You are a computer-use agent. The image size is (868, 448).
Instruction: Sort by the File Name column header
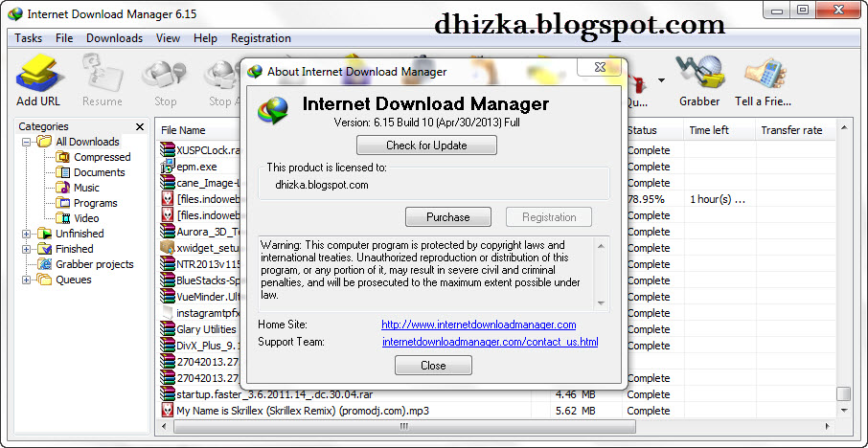tap(183, 130)
